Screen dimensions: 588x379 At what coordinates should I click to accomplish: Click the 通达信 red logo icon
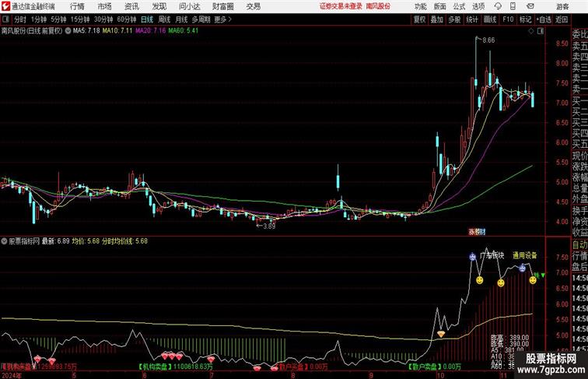tap(5, 6)
